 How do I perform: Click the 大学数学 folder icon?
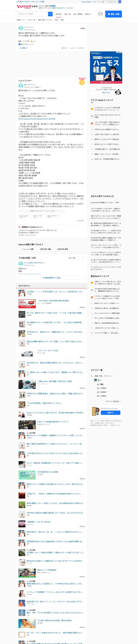point(98,396)
